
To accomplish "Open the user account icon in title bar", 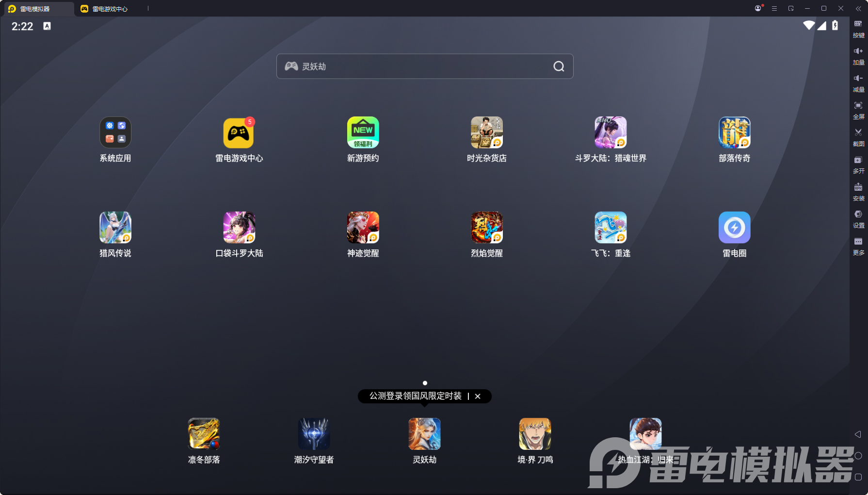I will (x=758, y=8).
